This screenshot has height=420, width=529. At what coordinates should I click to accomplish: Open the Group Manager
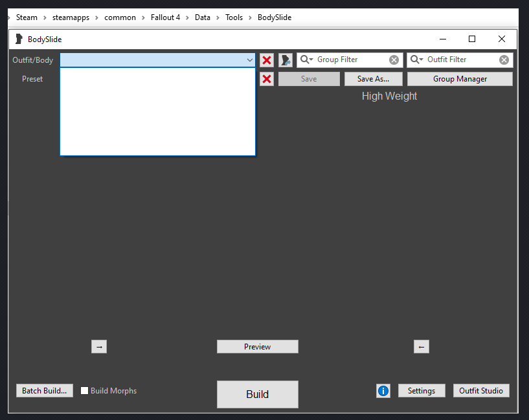coord(460,79)
